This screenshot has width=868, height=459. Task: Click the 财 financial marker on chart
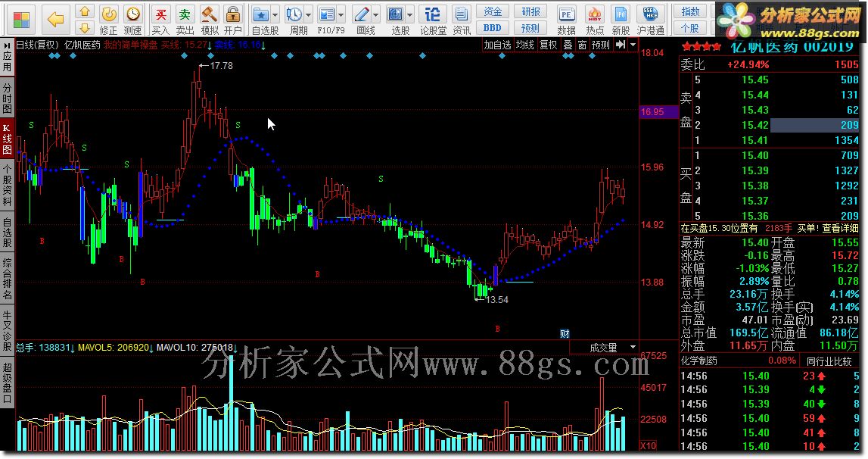(565, 333)
